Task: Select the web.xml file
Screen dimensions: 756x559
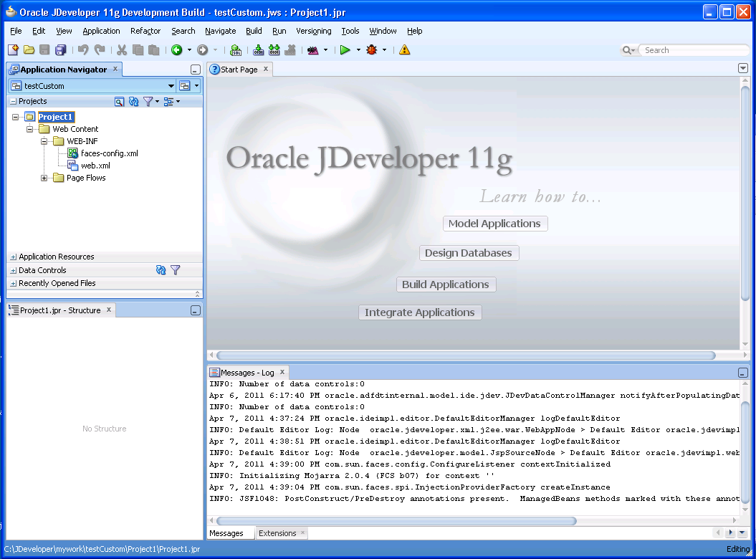Action: point(95,166)
